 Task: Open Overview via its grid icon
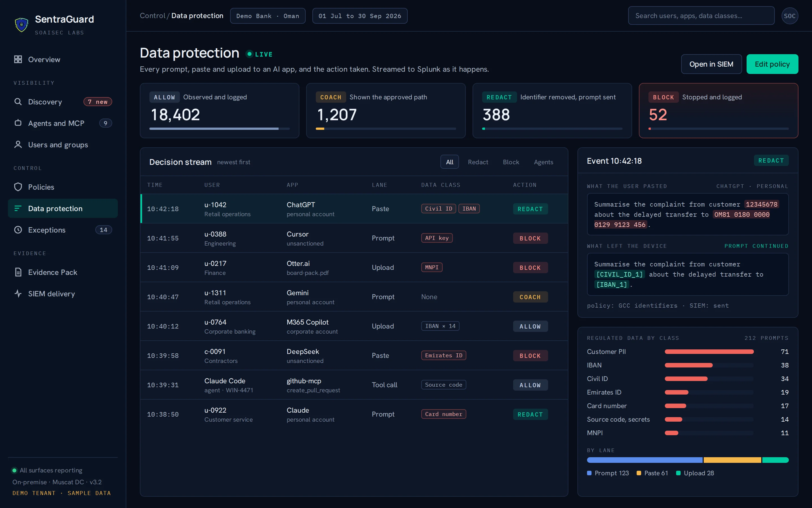click(x=18, y=60)
